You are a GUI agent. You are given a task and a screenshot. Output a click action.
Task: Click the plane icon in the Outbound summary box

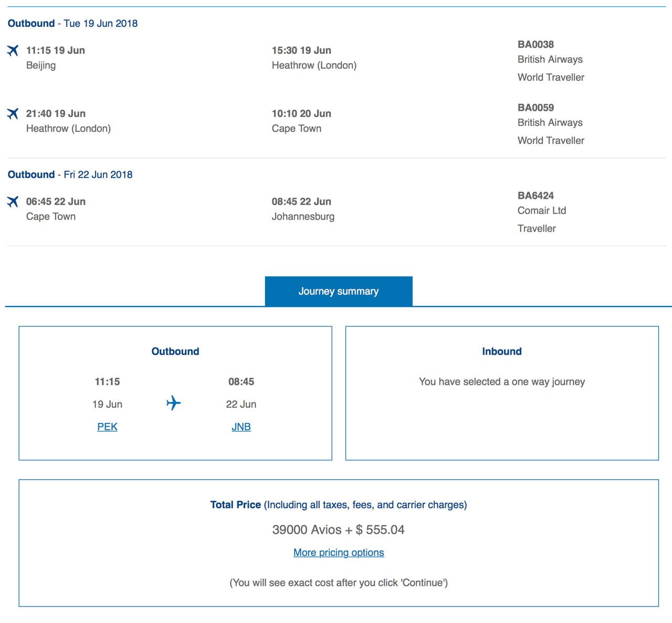[174, 404]
